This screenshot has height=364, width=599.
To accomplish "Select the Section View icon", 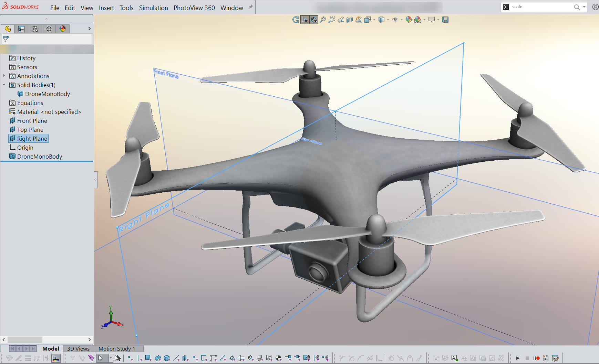I will coord(350,20).
